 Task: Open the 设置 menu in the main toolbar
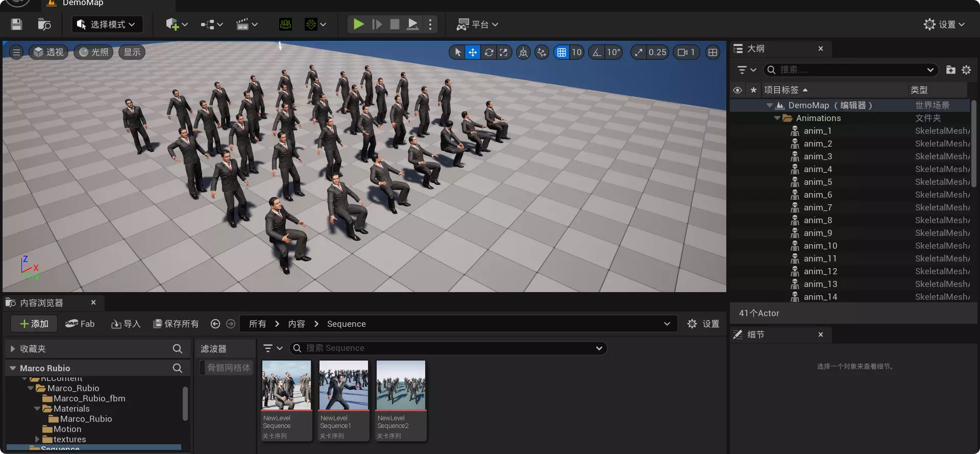click(944, 25)
